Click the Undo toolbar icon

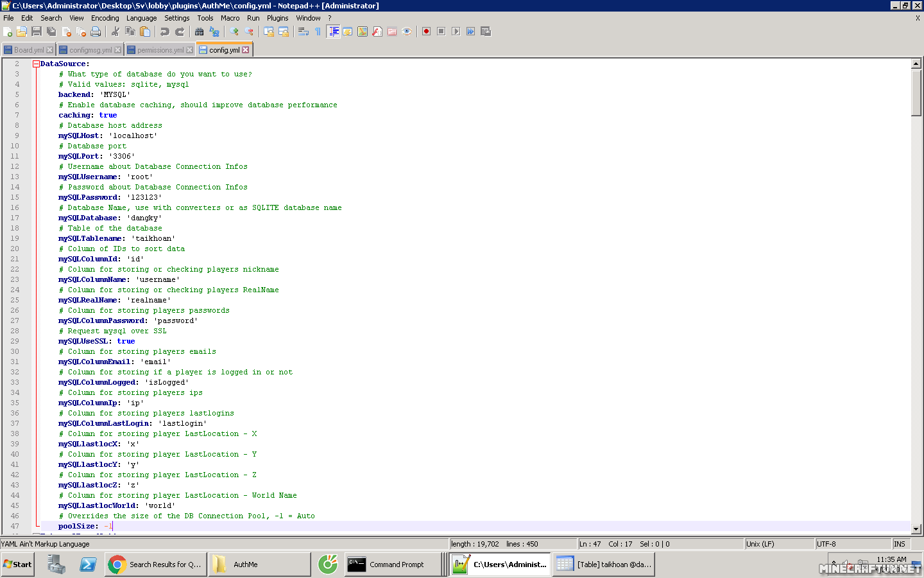165,31
